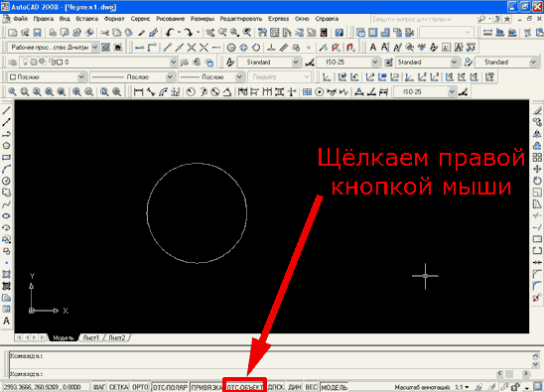Open the Рисование menu

click(x=170, y=19)
